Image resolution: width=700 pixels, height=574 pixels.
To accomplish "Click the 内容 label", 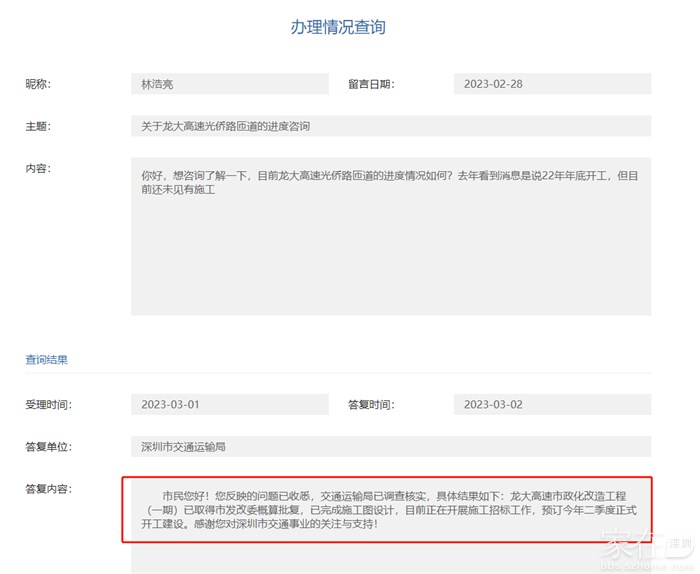I will (38, 168).
